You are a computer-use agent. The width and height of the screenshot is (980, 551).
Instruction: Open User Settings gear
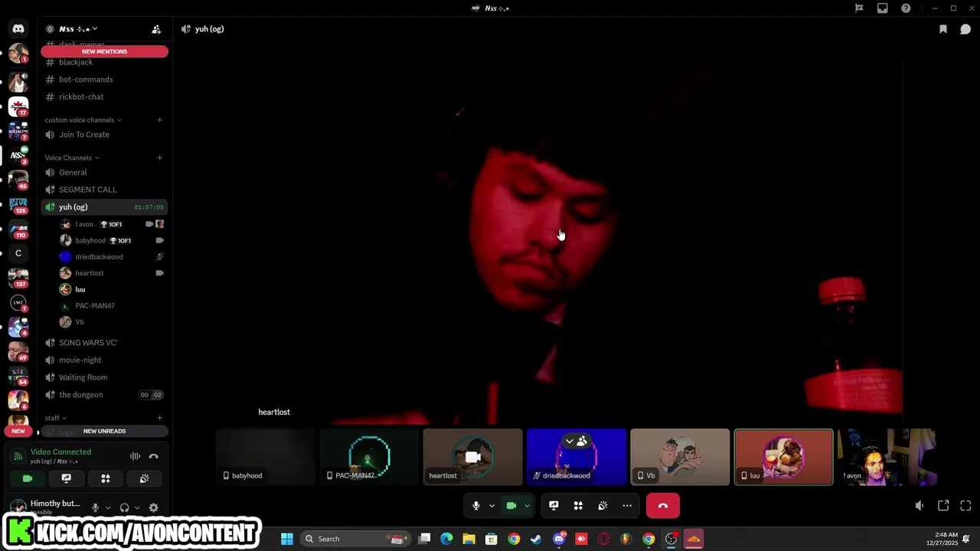tap(153, 507)
